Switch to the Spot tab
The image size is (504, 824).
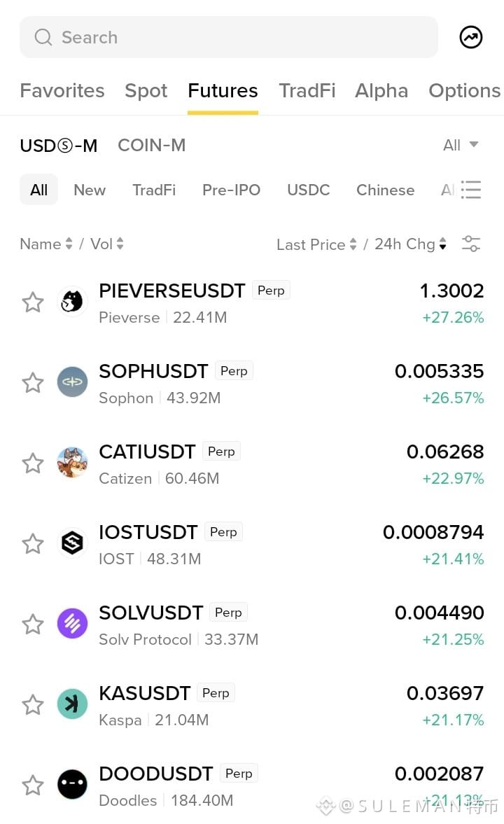coord(146,91)
